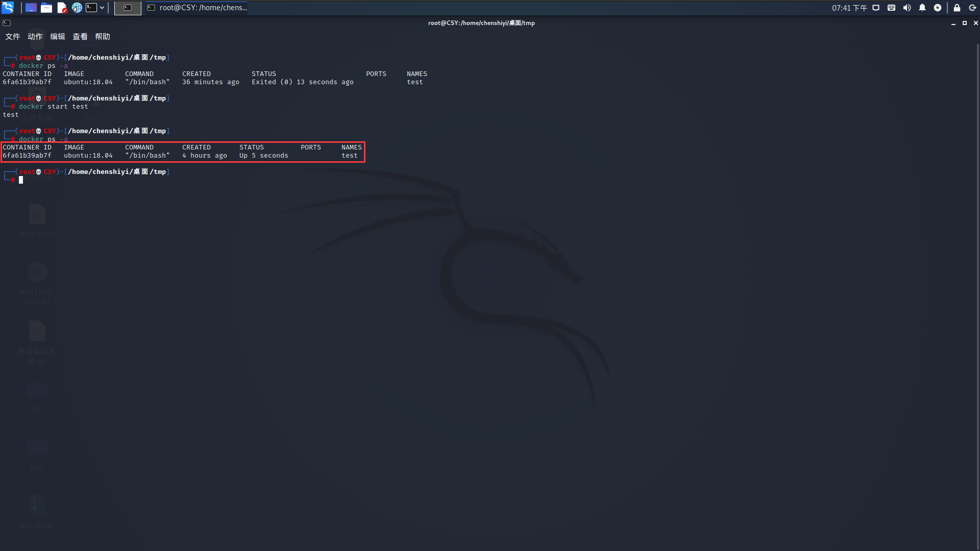The width and height of the screenshot is (980, 551).
Task: Open the power manager tray icon
Action: point(938,8)
